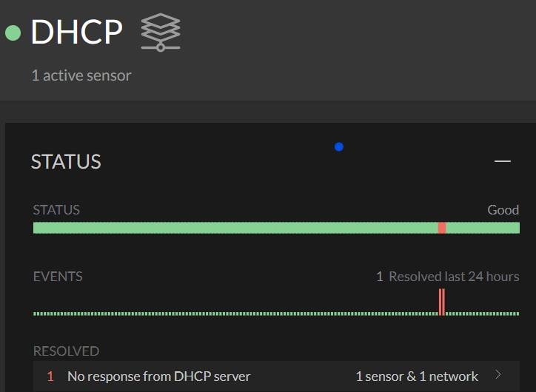The width and height of the screenshot is (536, 392).
Task: Click the STATUS panel heading
Action: [66, 162]
